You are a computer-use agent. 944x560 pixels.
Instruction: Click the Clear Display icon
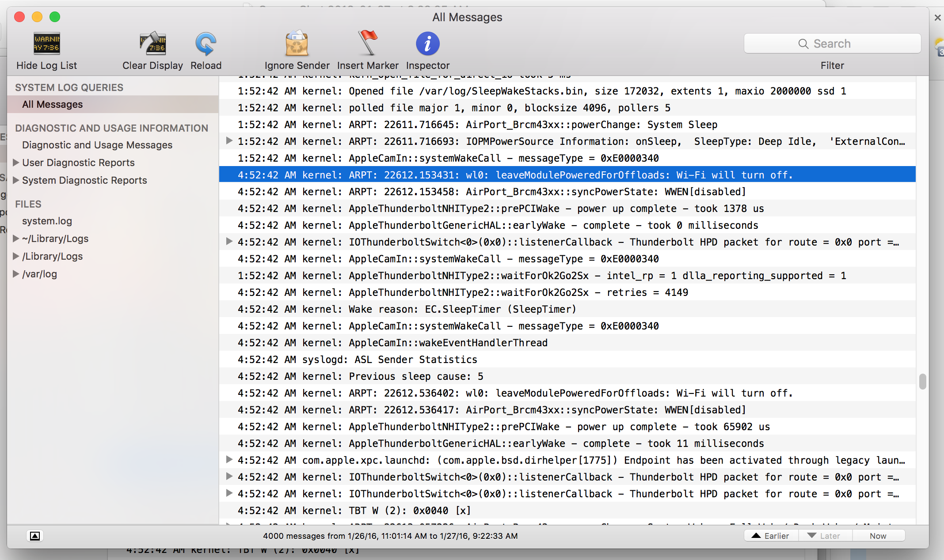(x=152, y=44)
